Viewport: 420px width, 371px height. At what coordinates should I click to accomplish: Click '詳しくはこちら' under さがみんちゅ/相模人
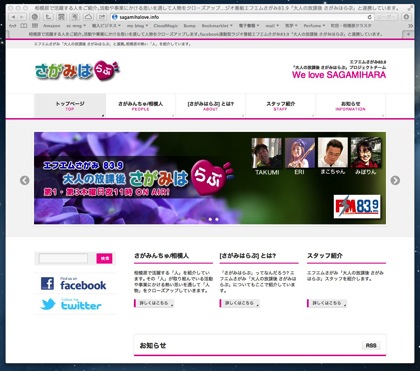(x=154, y=303)
